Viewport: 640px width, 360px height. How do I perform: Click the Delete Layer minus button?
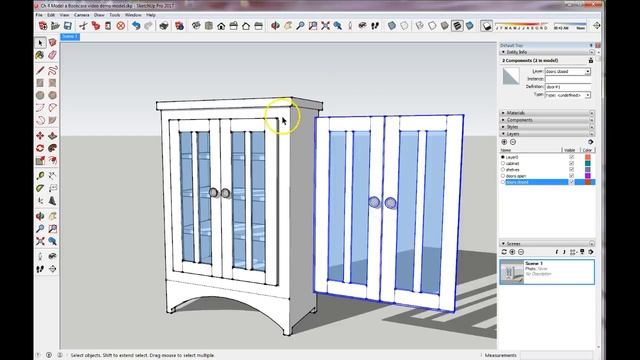click(513, 142)
